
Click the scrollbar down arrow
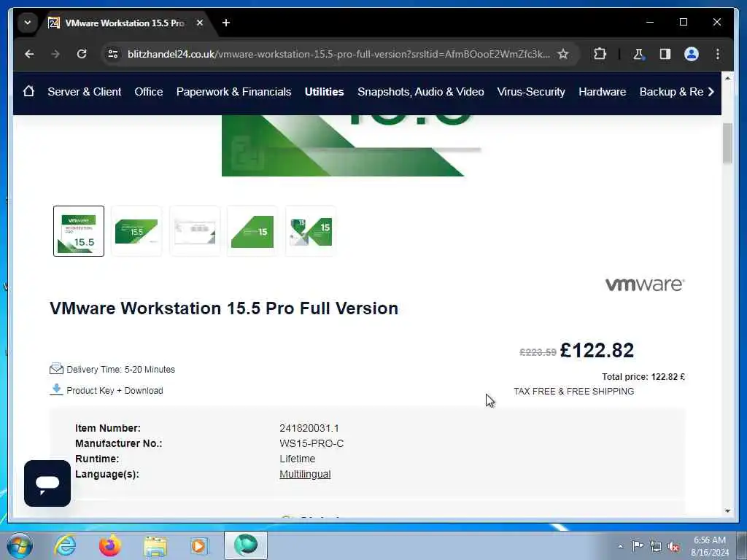click(727, 510)
